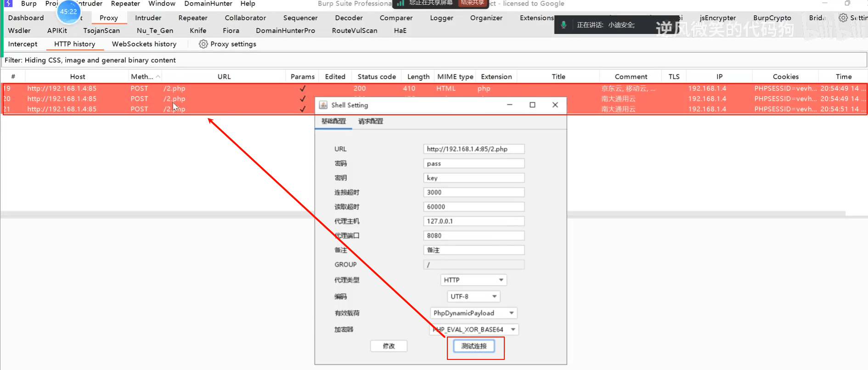Select the 基础配置 tab

point(333,121)
